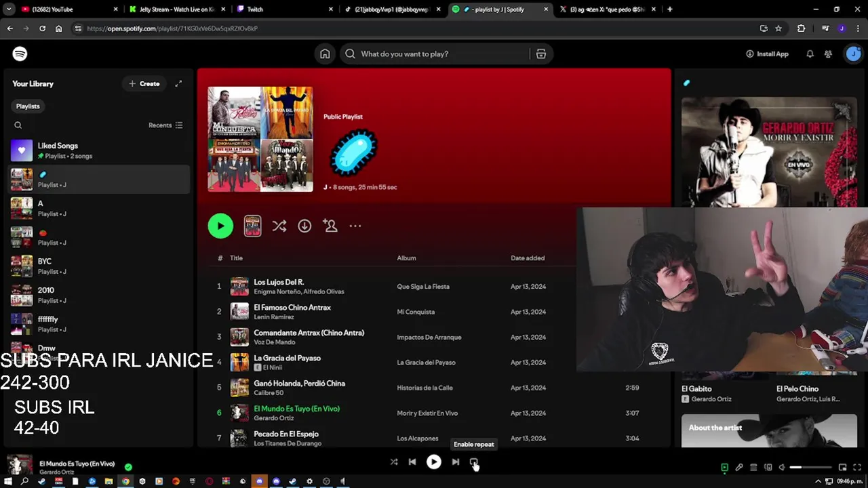868x488 pixels.
Task: Open the play queue
Action: tap(753, 468)
